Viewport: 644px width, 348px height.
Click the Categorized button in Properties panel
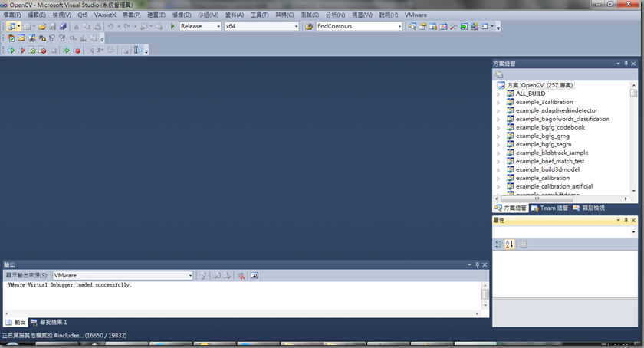pyautogui.click(x=498, y=244)
